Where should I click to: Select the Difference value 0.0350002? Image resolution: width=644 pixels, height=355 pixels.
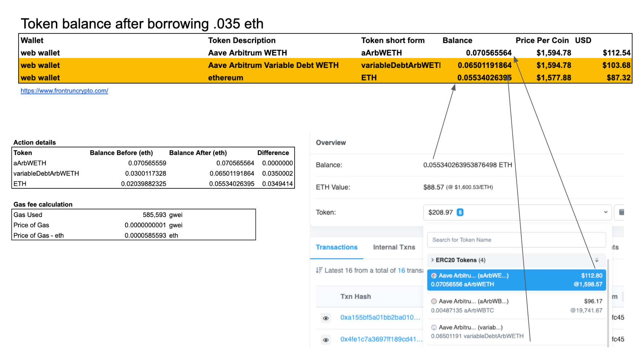coord(277,174)
